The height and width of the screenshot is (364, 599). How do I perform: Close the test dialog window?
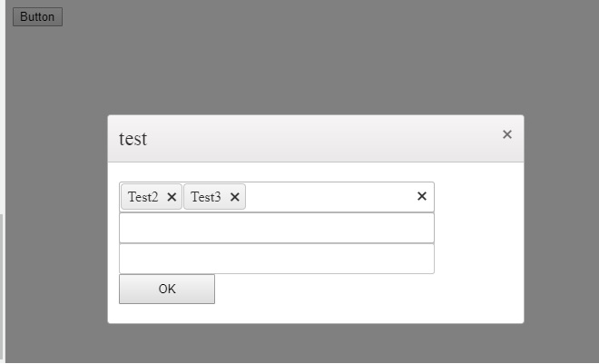(506, 134)
